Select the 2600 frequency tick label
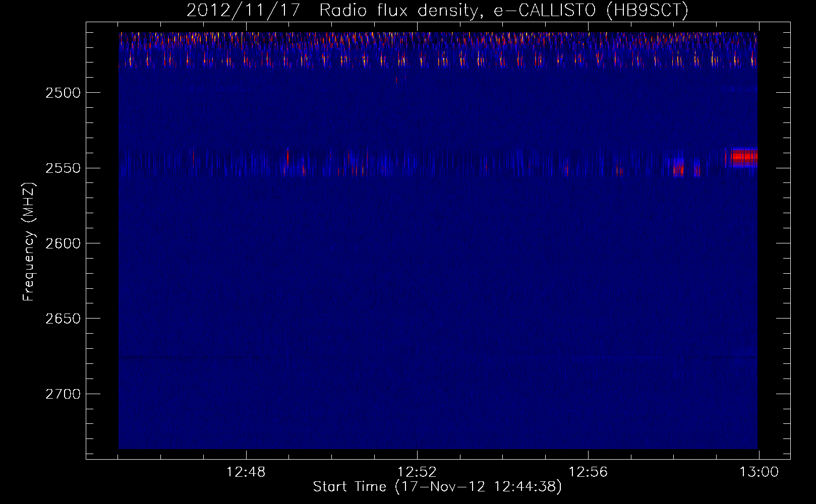The image size is (816, 504). [63, 243]
